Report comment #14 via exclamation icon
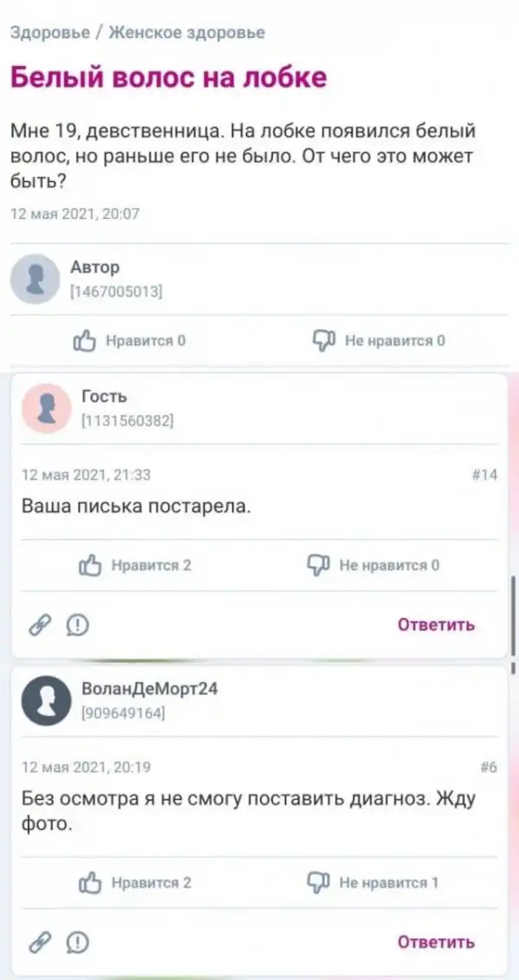Image resolution: width=519 pixels, height=980 pixels. [78, 625]
